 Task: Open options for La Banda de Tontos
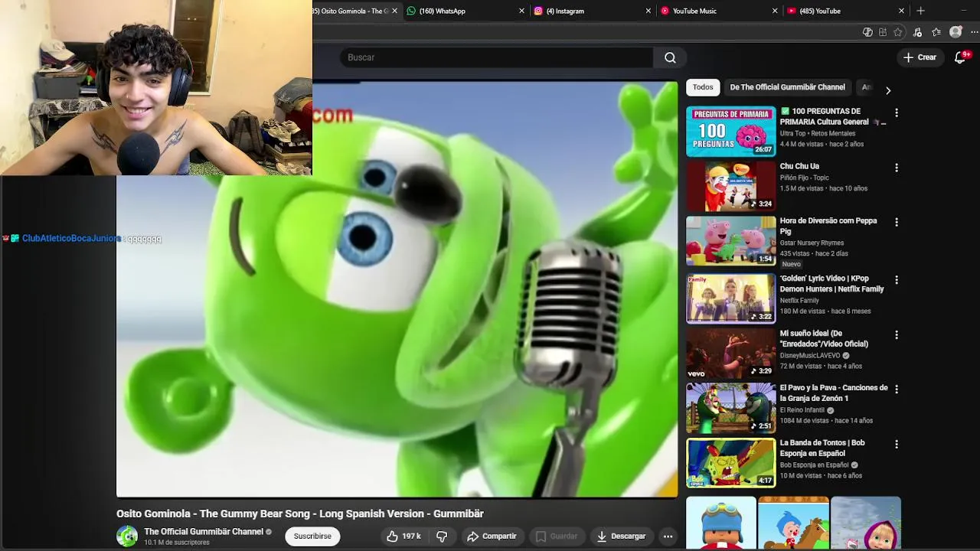[896, 444]
